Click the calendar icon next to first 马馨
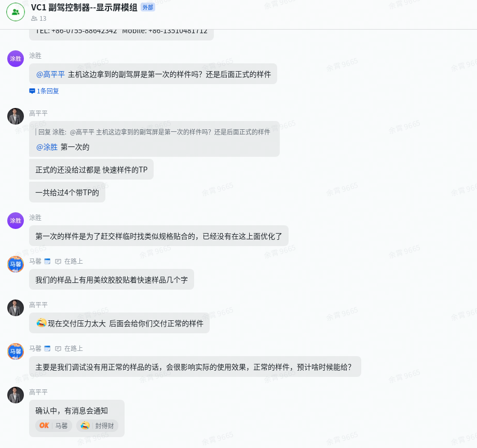The width and height of the screenshot is (477, 448). coord(47,261)
